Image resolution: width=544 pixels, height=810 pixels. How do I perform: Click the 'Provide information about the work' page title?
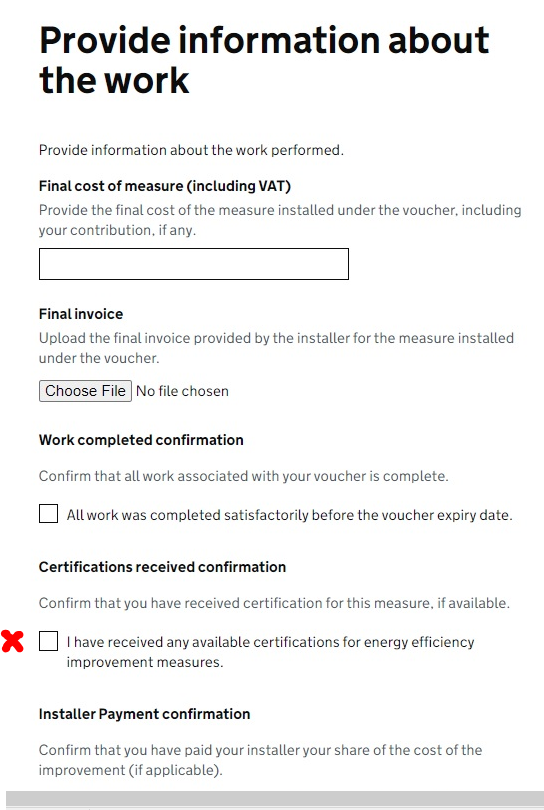tap(264, 60)
